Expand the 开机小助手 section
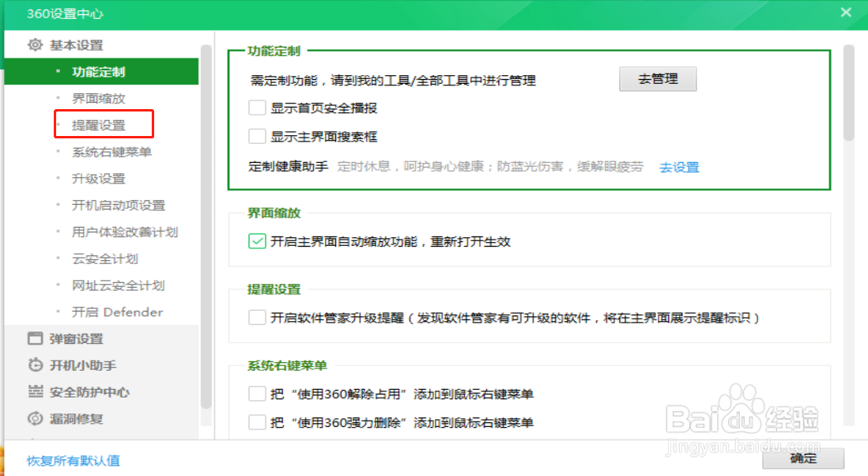 pos(83,365)
